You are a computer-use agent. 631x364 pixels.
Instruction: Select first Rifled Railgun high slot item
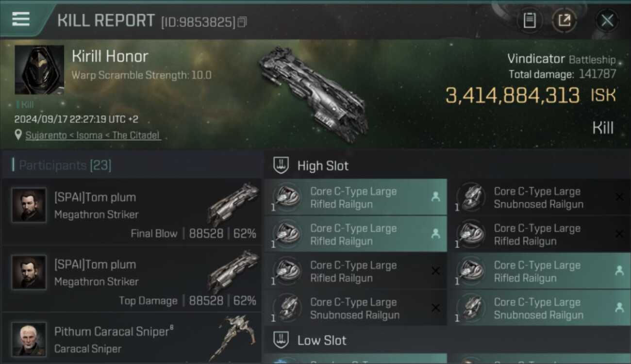pos(355,197)
